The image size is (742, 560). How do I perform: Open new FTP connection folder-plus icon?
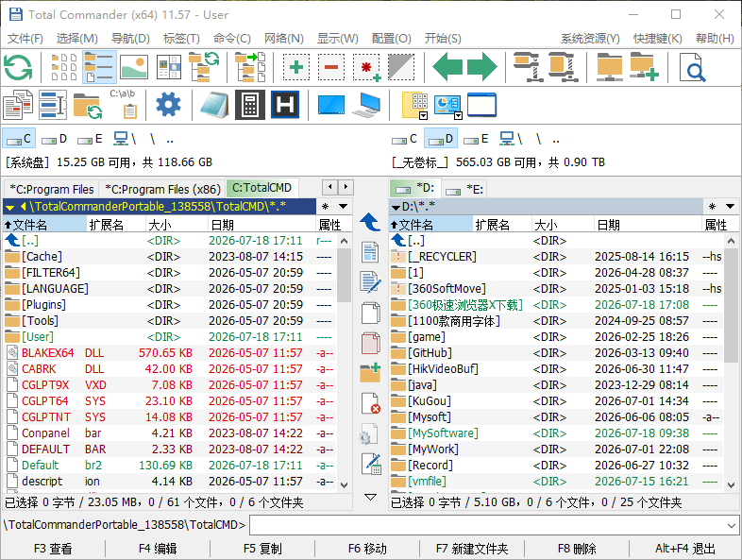point(644,67)
